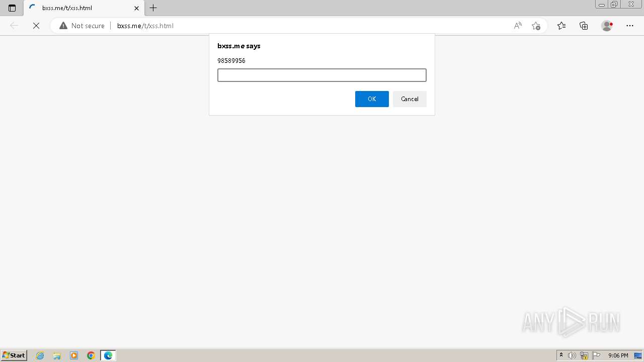The height and width of the screenshot is (362, 644).
Task: Open Settings and more menu
Action: [630, 26]
